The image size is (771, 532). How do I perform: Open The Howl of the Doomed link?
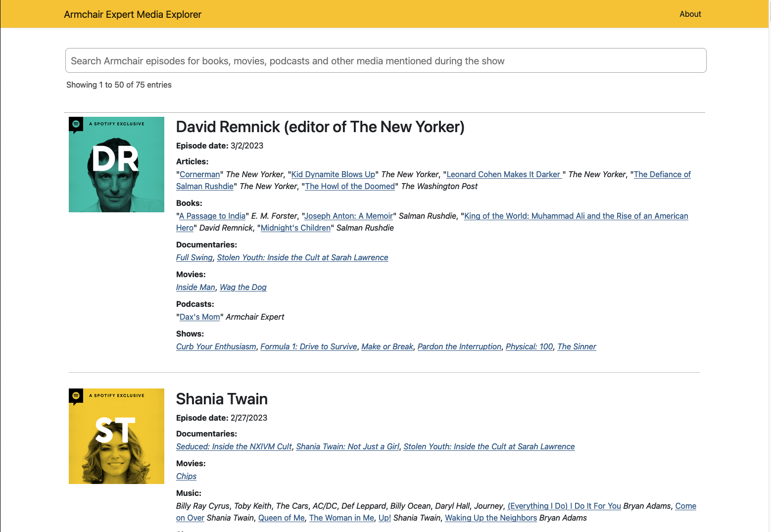point(350,186)
